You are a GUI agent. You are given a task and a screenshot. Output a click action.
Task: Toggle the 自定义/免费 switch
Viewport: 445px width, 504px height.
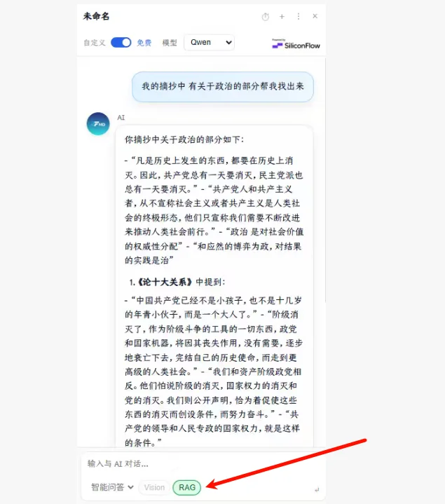coord(121,43)
